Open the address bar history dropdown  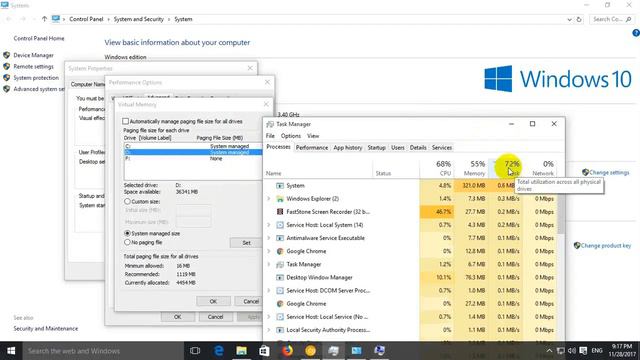click(x=569, y=19)
